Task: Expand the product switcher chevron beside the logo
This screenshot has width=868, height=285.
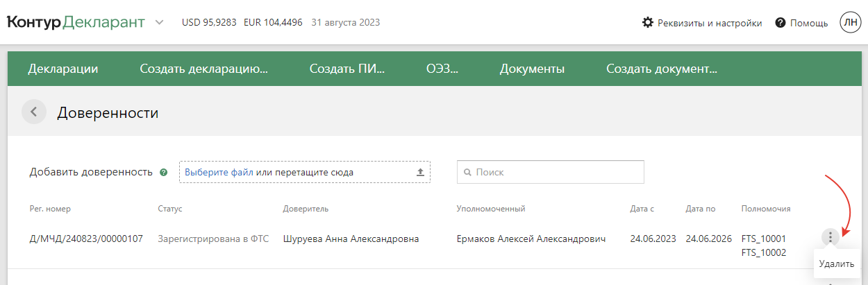Action: pos(160,22)
